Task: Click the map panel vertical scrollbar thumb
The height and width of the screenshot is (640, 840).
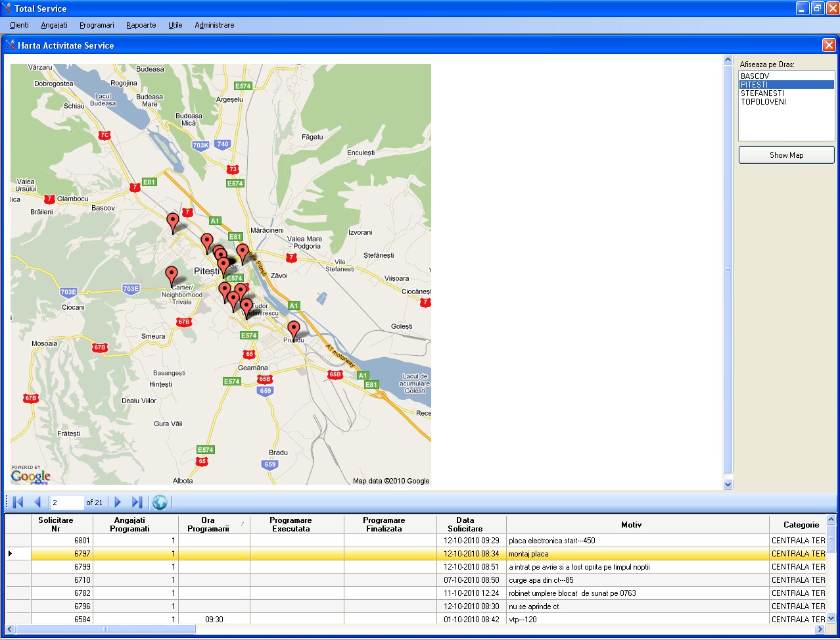Action: point(728,270)
